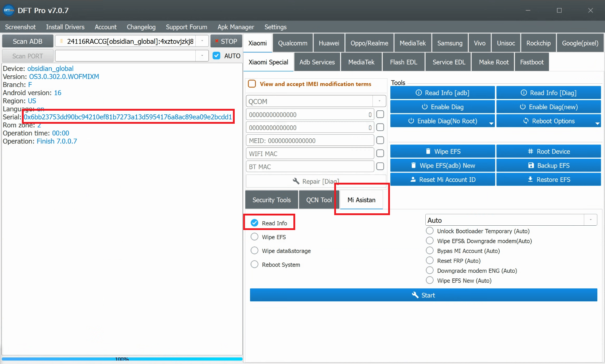Select the Reboot System radio option
The width and height of the screenshot is (605, 364).
coord(254,264)
